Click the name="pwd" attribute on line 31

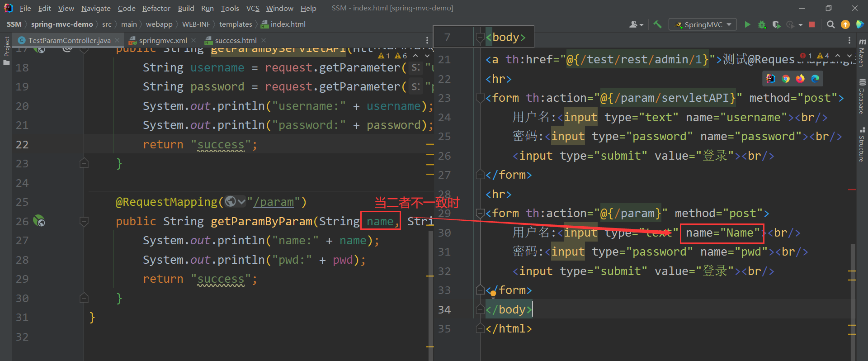[x=734, y=252]
